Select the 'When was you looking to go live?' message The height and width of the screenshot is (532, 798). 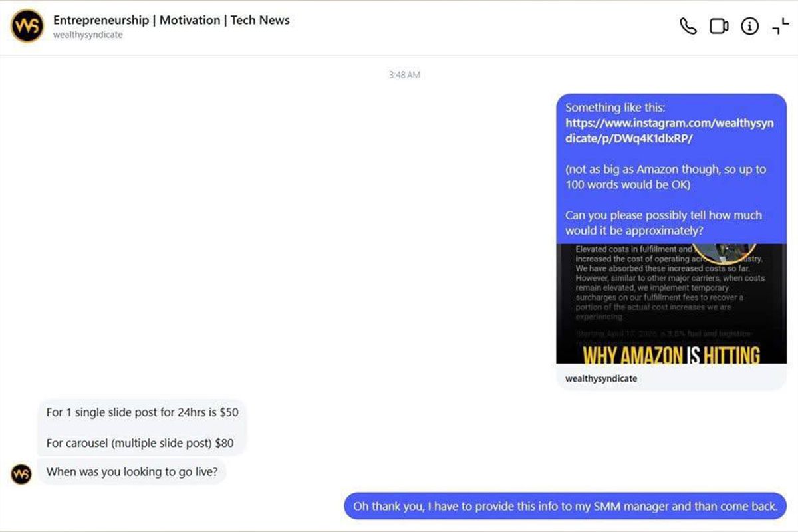coord(132,472)
